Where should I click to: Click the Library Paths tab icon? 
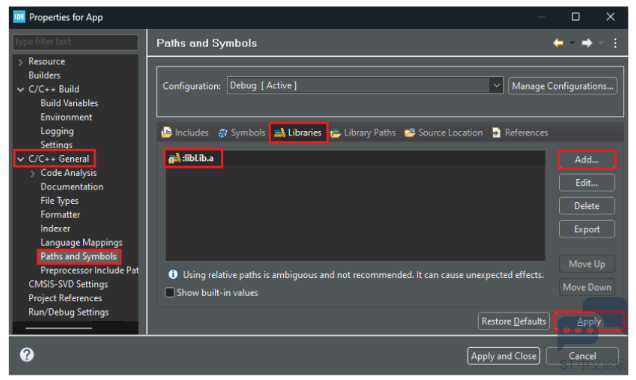point(335,133)
